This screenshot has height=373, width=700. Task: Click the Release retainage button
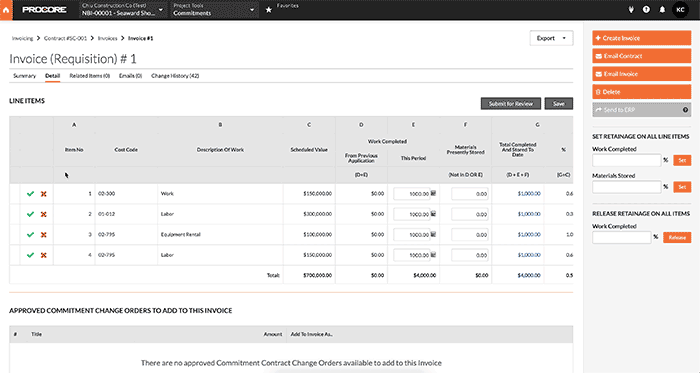677,237
